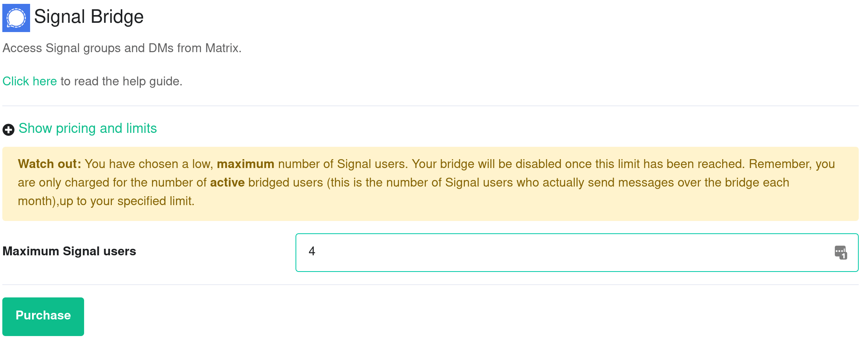Click the bold word active in the warning
Image resolution: width=868 pixels, height=343 pixels.
[x=227, y=182]
